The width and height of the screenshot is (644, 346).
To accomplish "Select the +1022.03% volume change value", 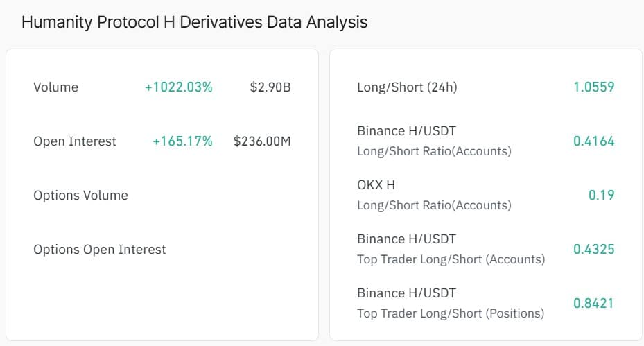I will pyautogui.click(x=178, y=87).
